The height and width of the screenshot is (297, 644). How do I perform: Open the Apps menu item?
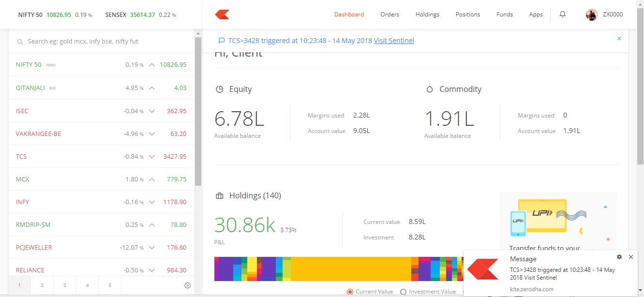(536, 15)
